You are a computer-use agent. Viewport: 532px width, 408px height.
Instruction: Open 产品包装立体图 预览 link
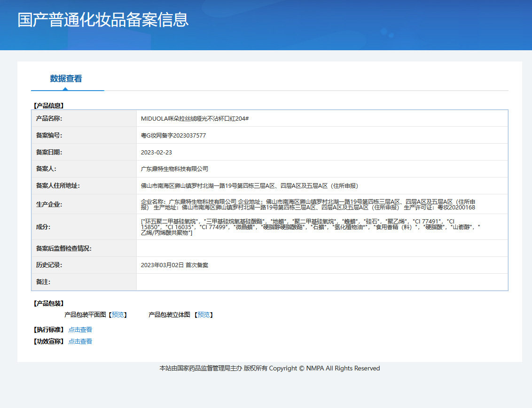pos(203,315)
